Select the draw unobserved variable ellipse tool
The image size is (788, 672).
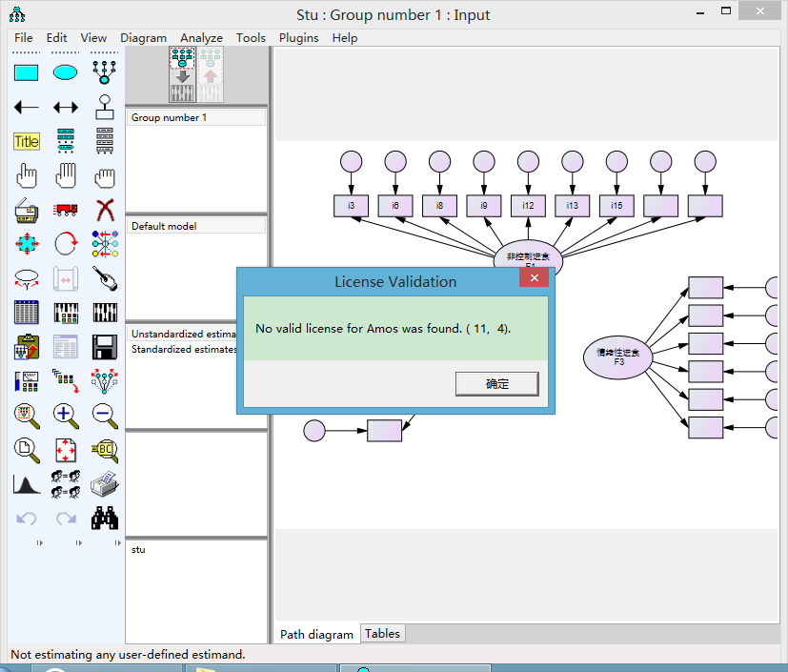tap(65, 72)
